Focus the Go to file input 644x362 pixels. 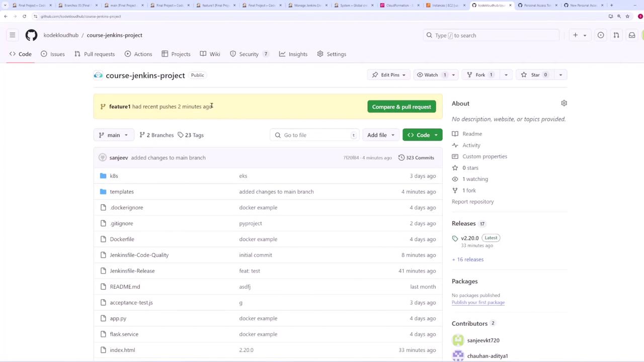[x=314, y=135]
